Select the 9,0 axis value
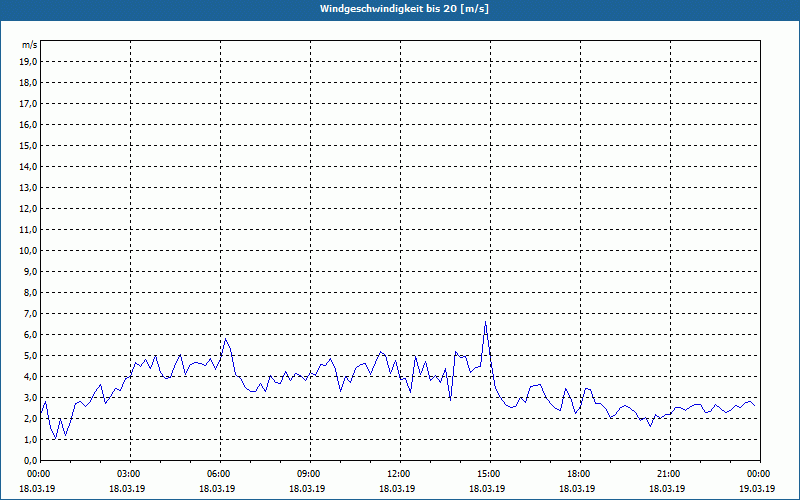The image size is (800, 500). coord(31,271)
